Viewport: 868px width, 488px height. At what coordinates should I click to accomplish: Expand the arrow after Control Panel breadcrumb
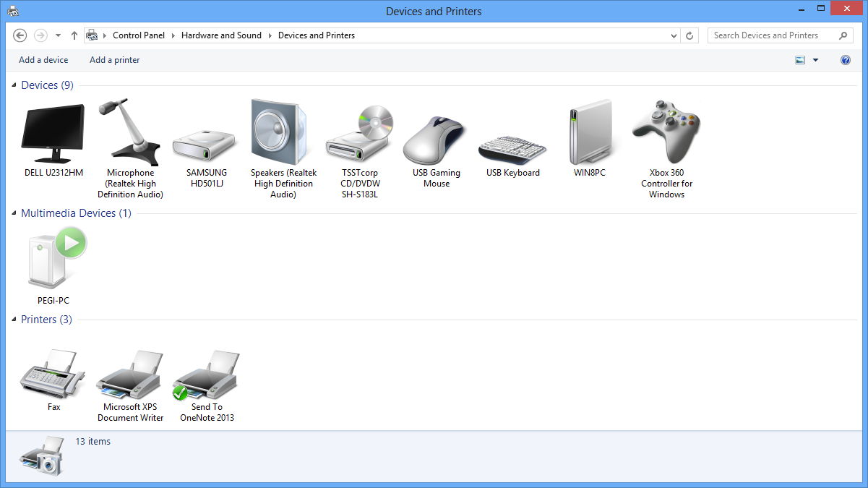(173, 35)
